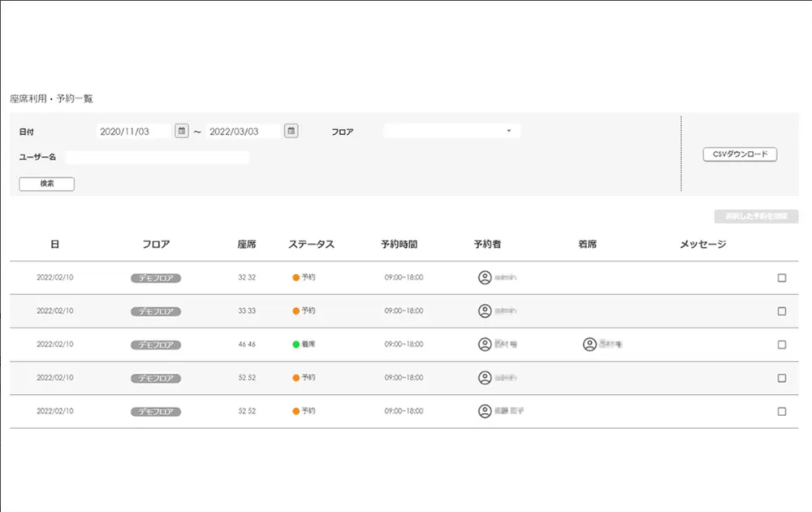Click the start date field 2020/11/03
812x512 pixels.
[x=133, y=131]
